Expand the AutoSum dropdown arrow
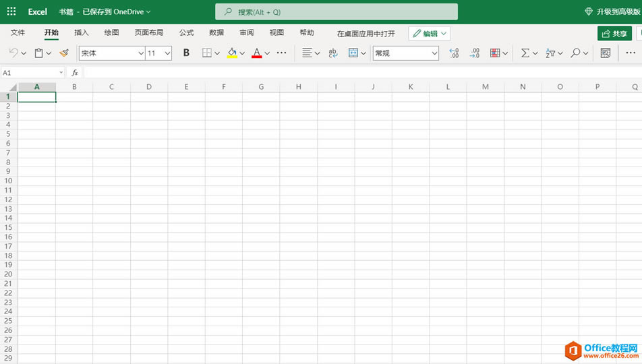The width and height of the screenshot is (642, 364). pos(535,53)
